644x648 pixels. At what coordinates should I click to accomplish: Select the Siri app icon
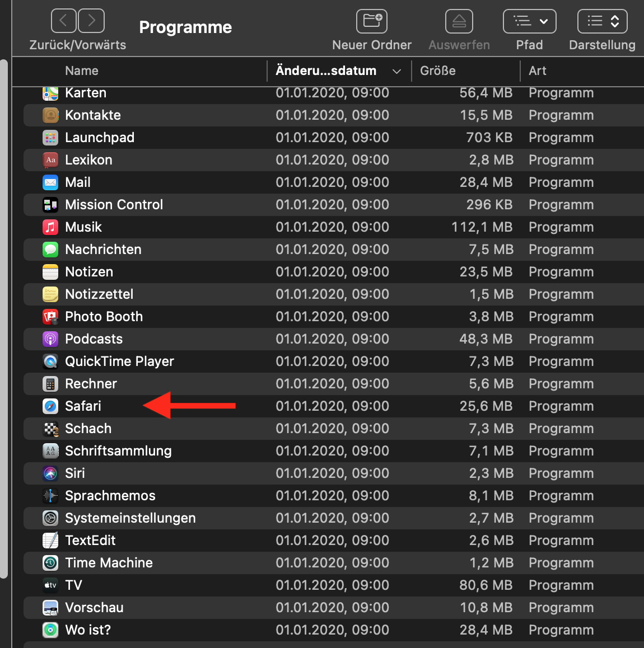(50, 473)
